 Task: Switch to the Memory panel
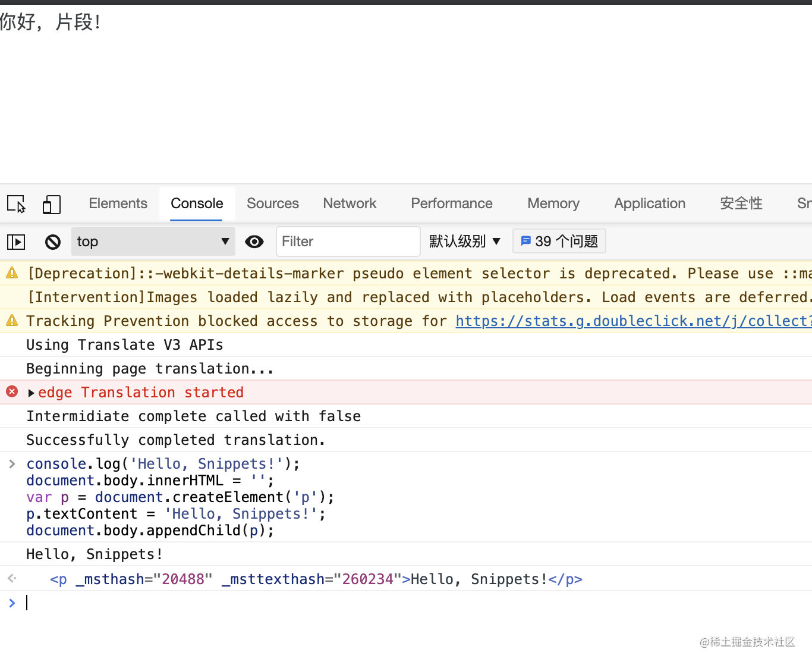553,203
